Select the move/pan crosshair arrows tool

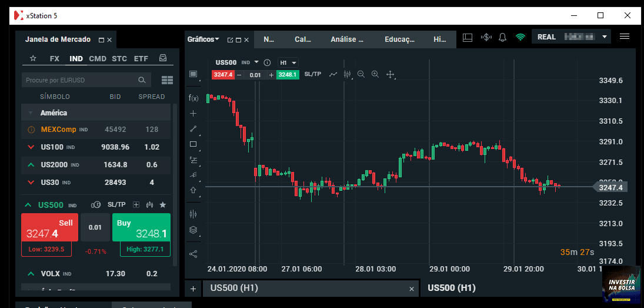tap(390, 74)
